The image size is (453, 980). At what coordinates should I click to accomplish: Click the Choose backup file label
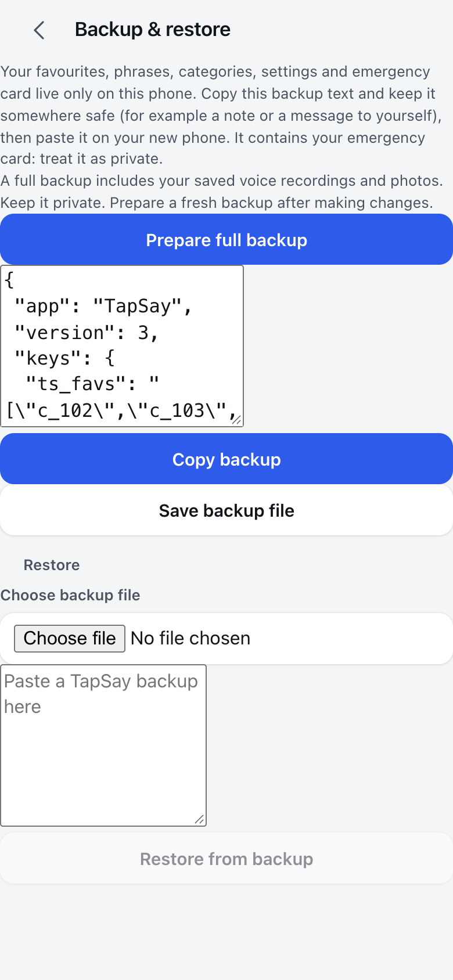(70, 595)
